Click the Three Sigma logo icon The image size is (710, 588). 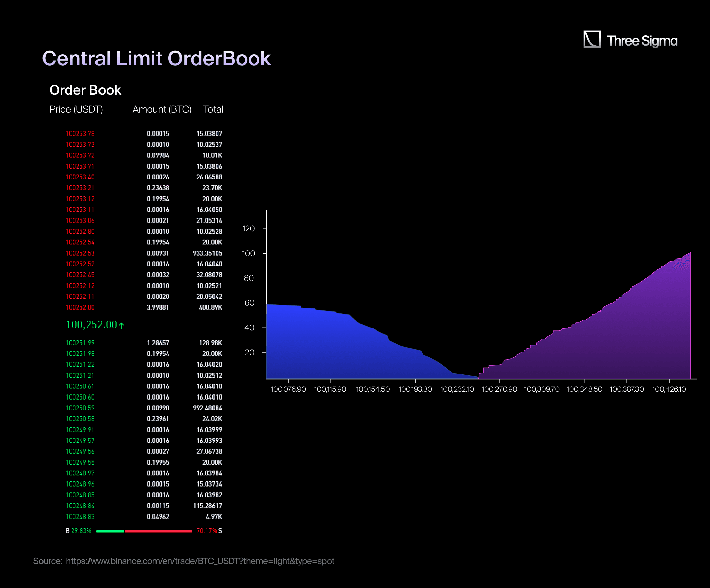click(x=592, y=39)
